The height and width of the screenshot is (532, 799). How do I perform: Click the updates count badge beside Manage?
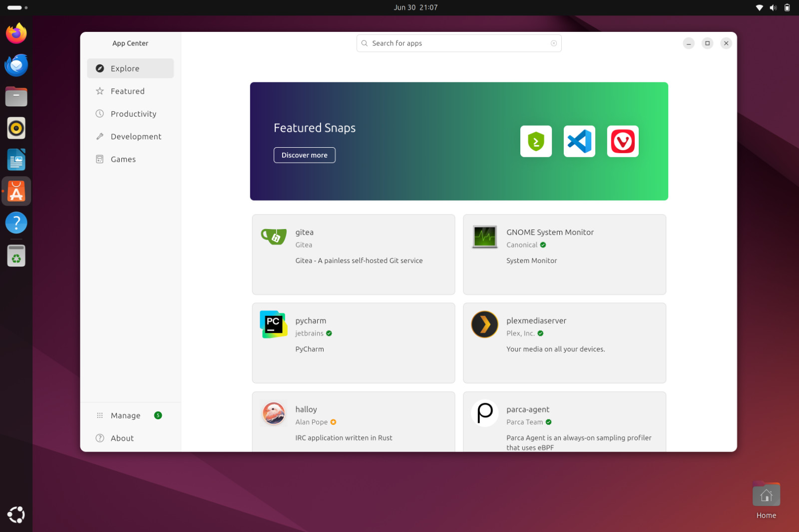pos(158,415)
